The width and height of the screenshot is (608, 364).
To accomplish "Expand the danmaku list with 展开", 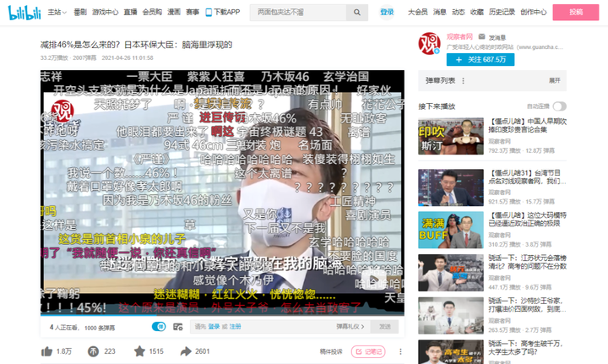I will click(x=555, y=80).
